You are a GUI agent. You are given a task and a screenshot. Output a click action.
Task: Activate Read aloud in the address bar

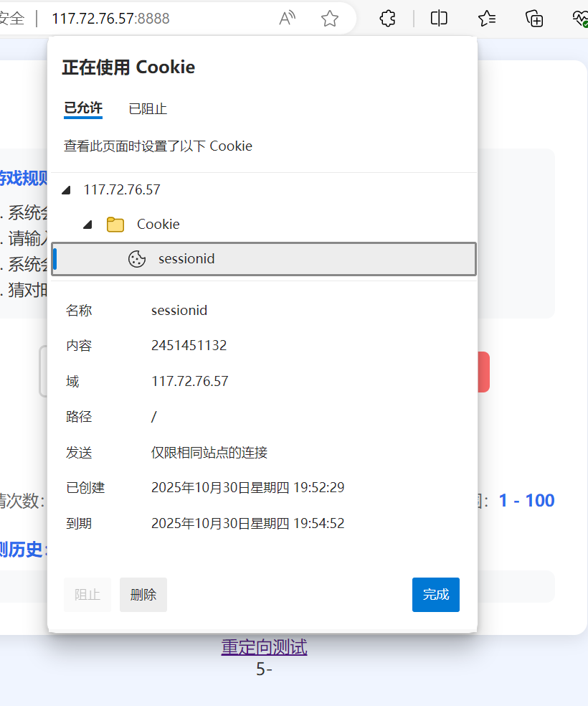pyautogui.click(x=286, y=19)
